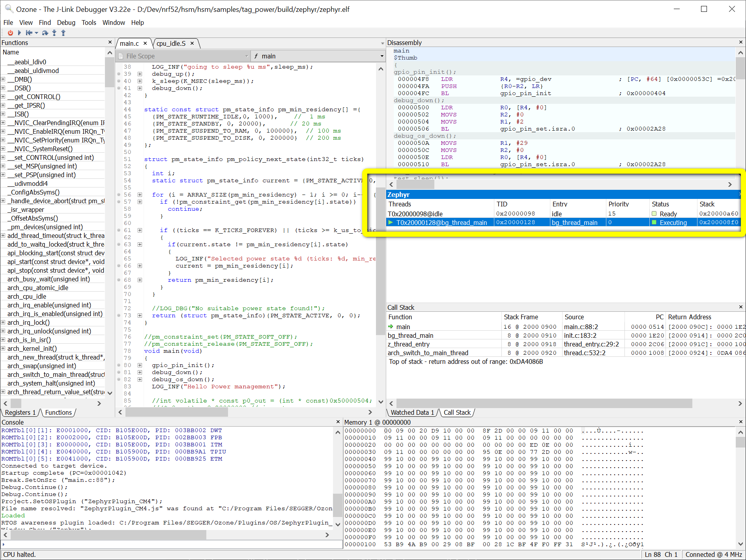
Task: Switch to the Registers 1 tab
Action: click(20, 412)
